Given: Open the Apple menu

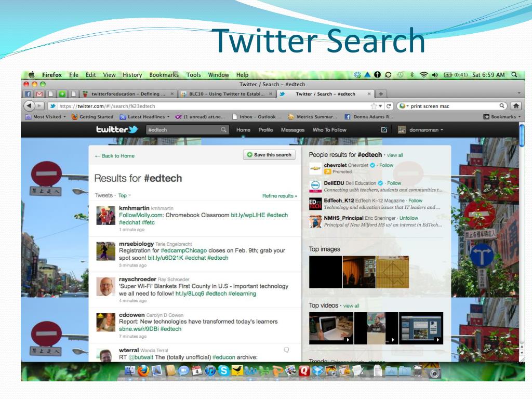Looking at the screenshot, I should tap(32, 75).
